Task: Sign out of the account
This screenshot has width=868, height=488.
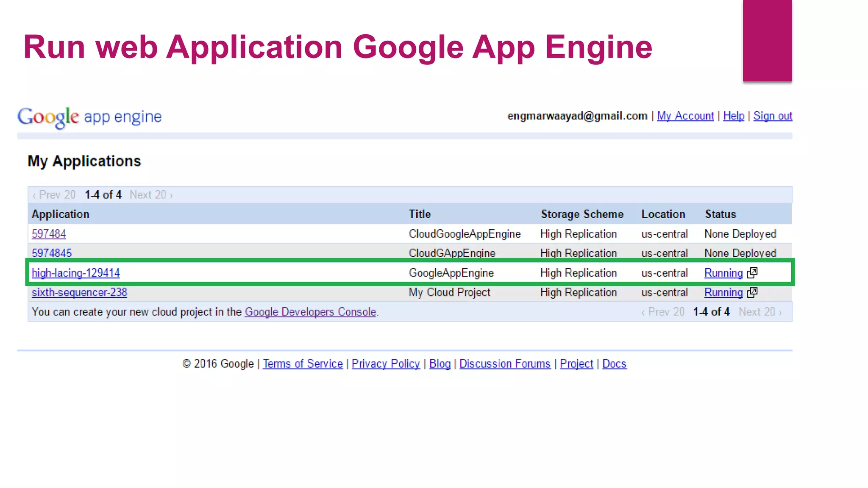Action: pos(773,116)
